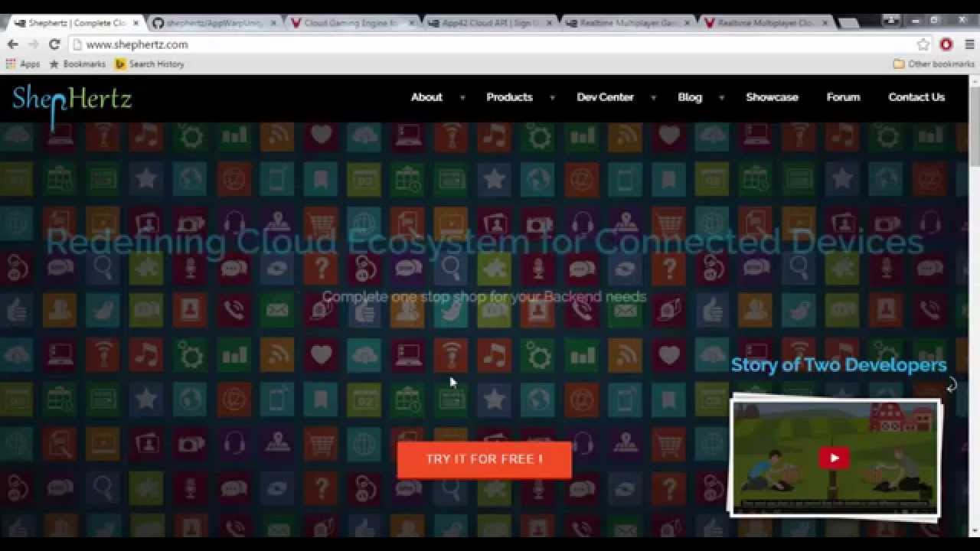Open the Search History bookmark

coord(150,64)
